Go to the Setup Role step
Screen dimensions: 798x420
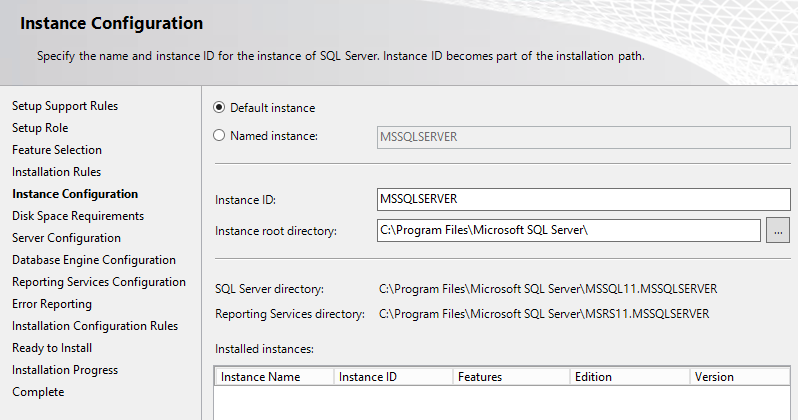40,128
